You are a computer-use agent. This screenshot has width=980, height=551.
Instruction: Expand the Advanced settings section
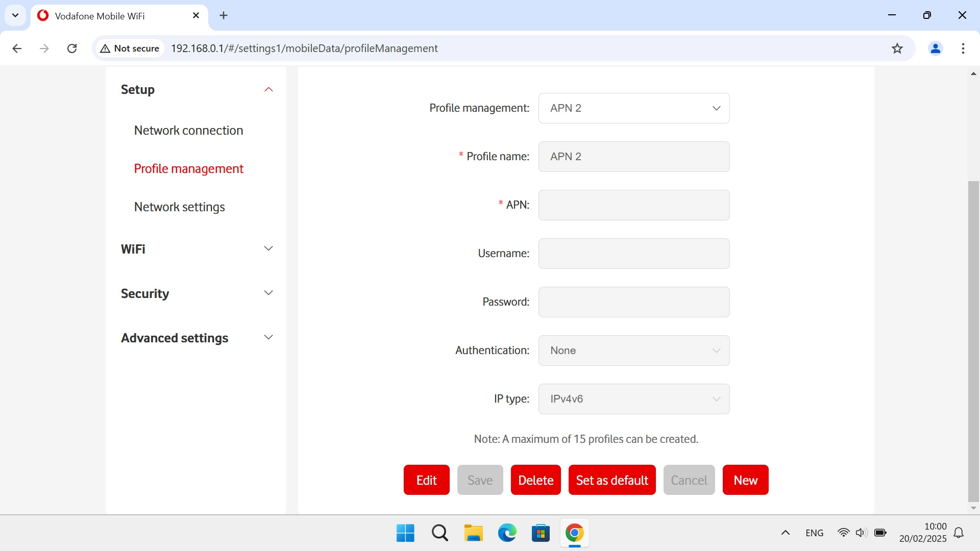[197, 338]
